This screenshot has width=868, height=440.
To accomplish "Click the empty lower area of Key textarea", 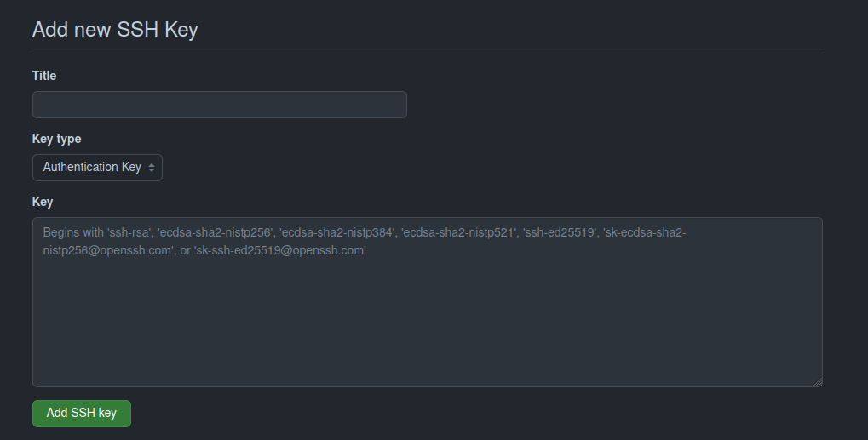I will click(x=428, y=326).
